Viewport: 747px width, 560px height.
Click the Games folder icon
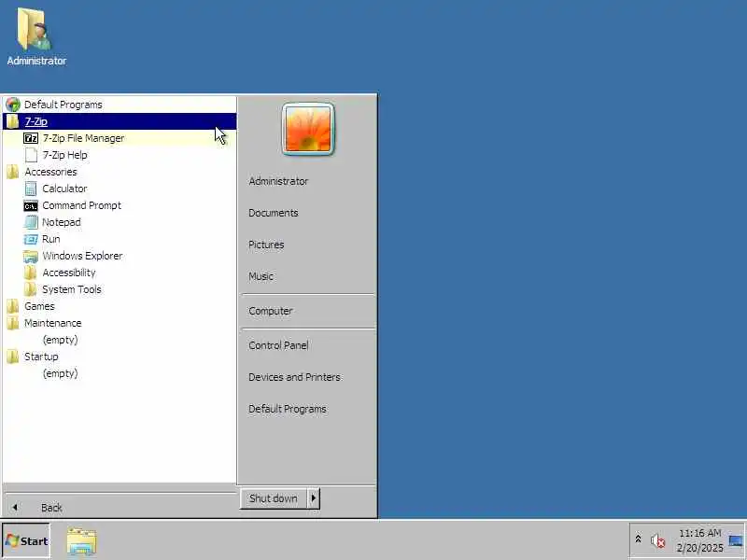coord(13,306)
